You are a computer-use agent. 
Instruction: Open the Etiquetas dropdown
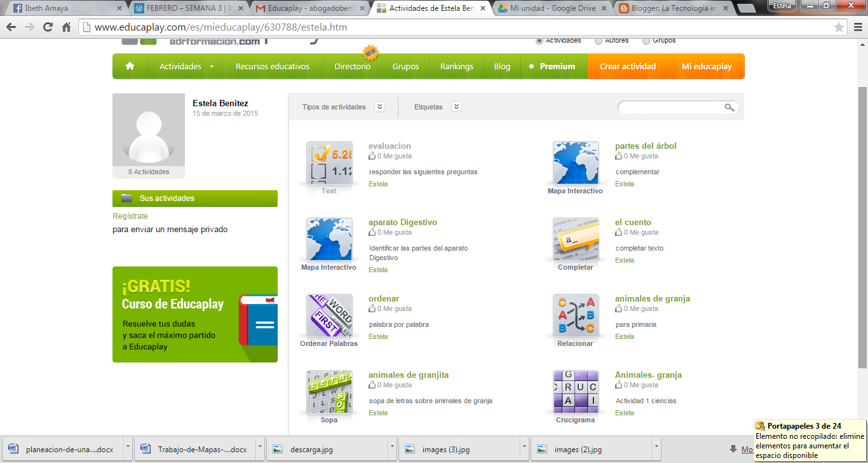coord(456,107)
